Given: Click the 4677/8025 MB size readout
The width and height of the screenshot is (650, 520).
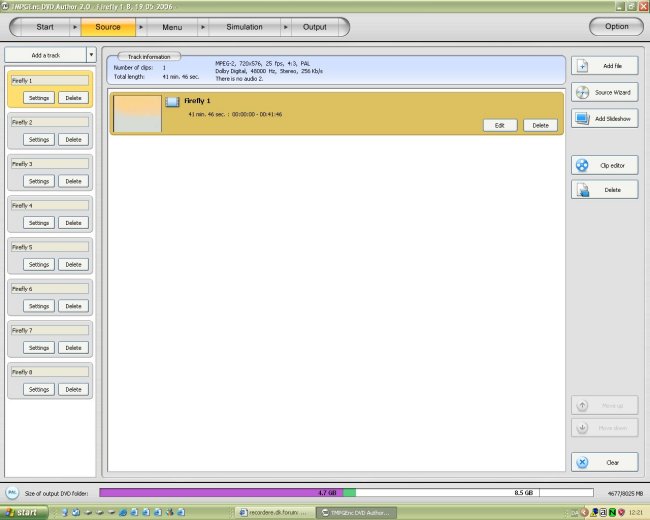Looking at the screenshot, I should click(625, 493).
